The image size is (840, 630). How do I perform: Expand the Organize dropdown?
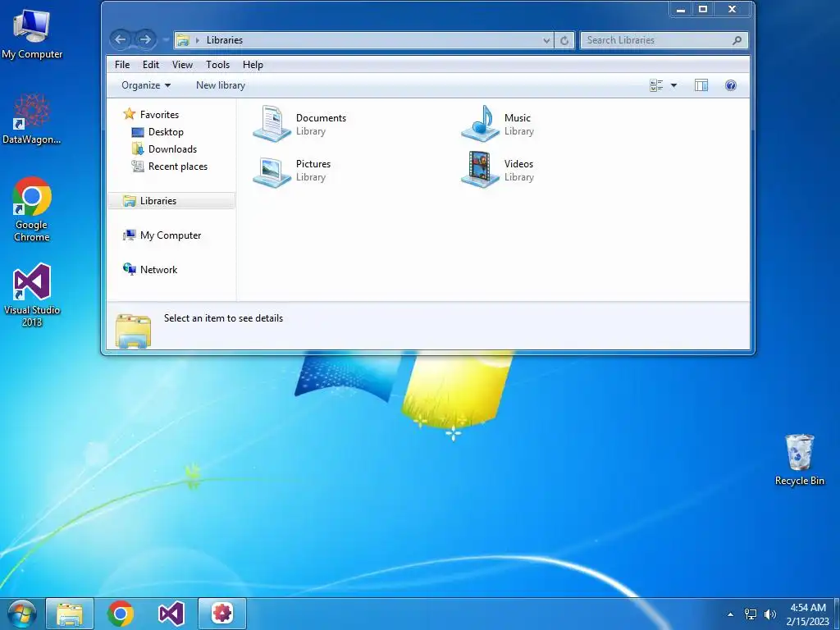click(x=146, y=85)
